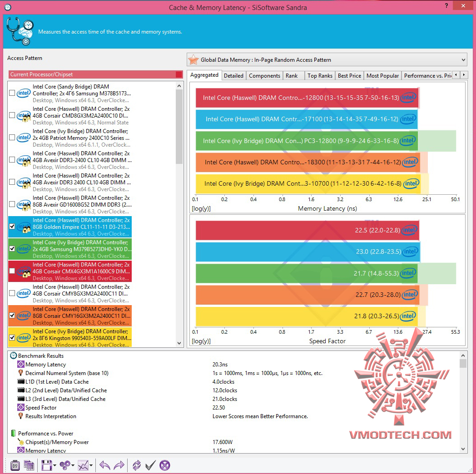476x474 pixels.
Task: Switch to the Detailed tab
Action: coord(233,75)
